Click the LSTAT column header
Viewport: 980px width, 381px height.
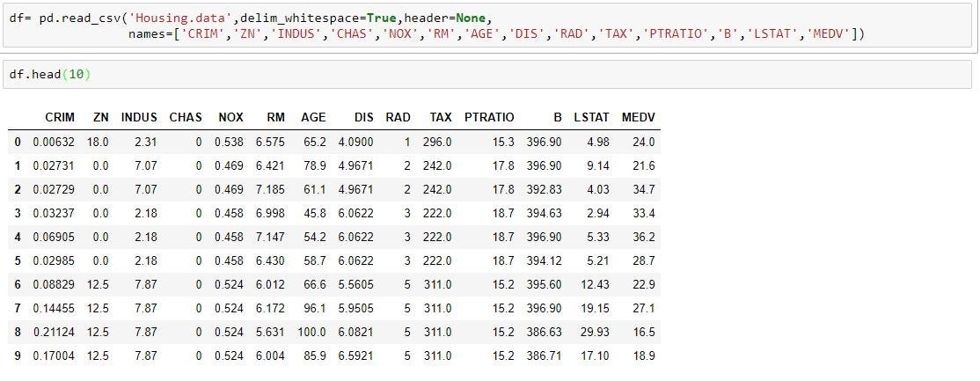(591, 118)
